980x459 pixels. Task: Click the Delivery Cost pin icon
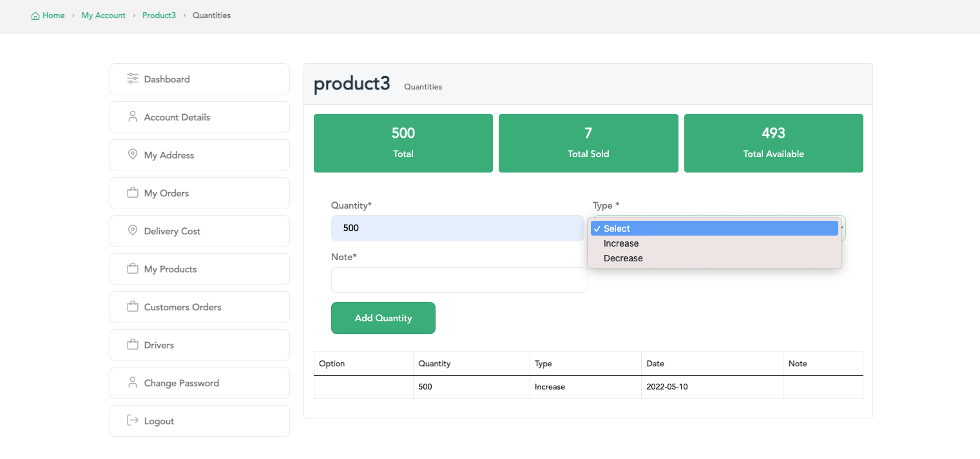(133, 230)
